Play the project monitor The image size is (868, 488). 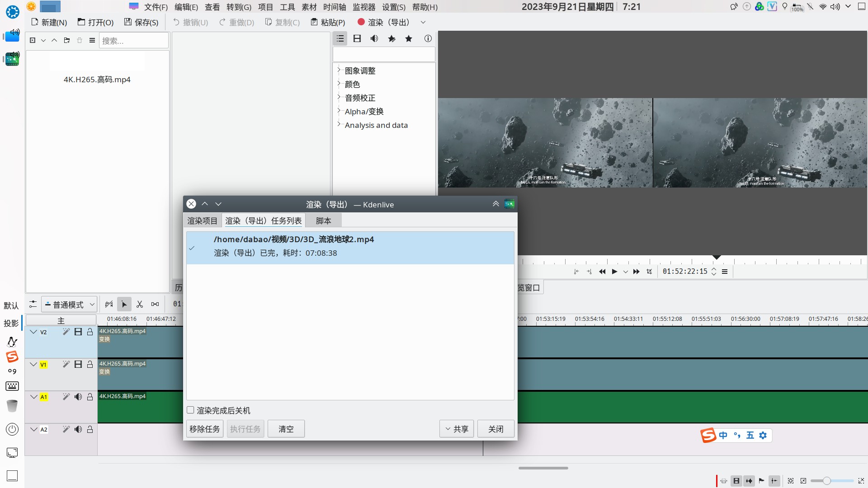[614, 272]
